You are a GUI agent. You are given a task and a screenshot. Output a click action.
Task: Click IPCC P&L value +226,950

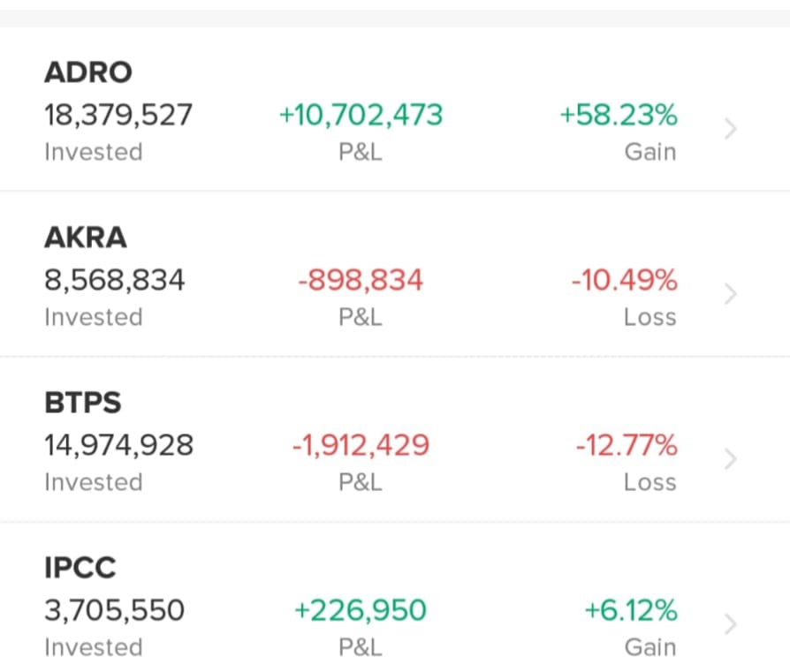pos(361,610)
